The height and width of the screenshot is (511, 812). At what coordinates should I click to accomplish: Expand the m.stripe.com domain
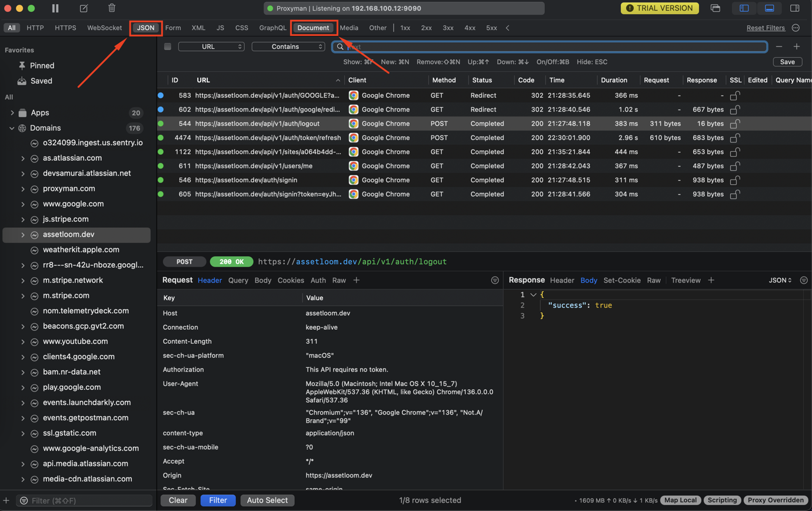(22, 296)
